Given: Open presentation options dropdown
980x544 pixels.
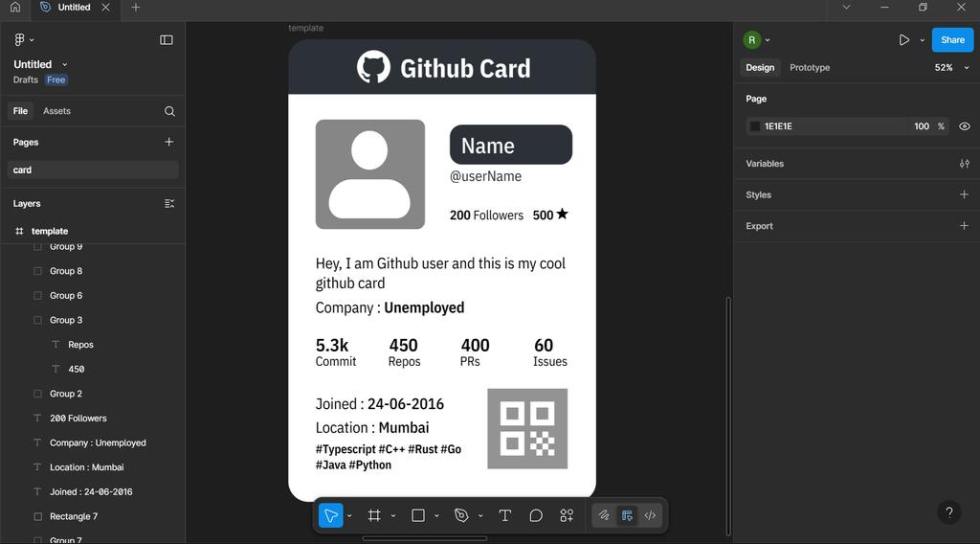Looking at the screenshot, I should (922, 40).
